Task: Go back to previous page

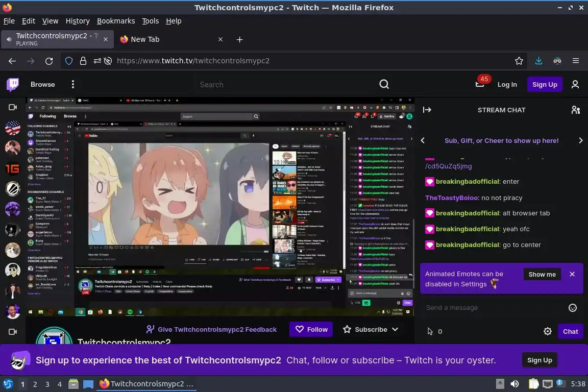Action: (12, 61)
